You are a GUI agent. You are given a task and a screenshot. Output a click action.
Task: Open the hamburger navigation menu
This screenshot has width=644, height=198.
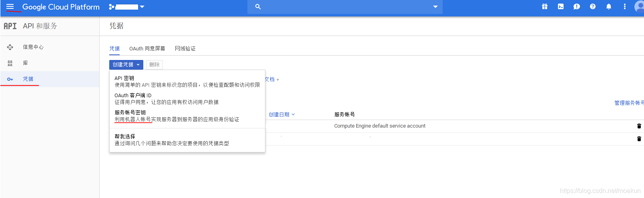pos(10,7)
